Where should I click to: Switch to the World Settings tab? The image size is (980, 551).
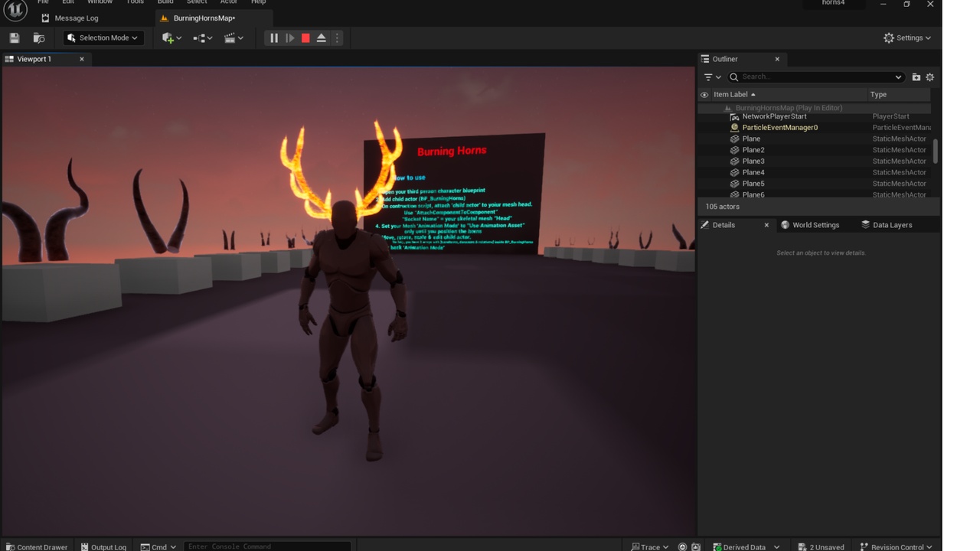[810, 225]
